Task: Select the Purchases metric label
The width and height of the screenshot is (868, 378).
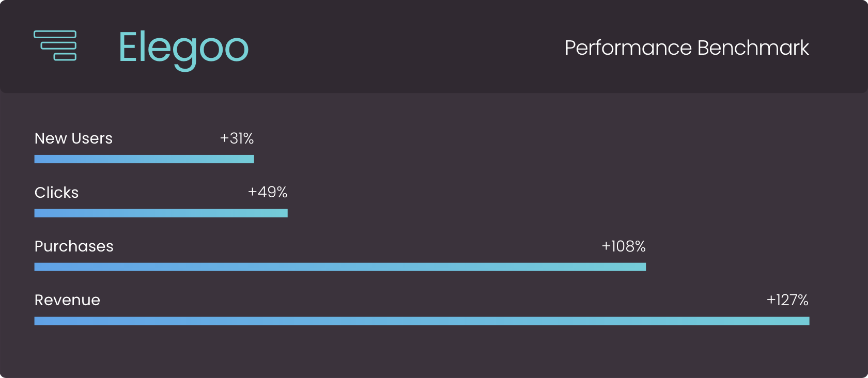Action: coord(74,246)
